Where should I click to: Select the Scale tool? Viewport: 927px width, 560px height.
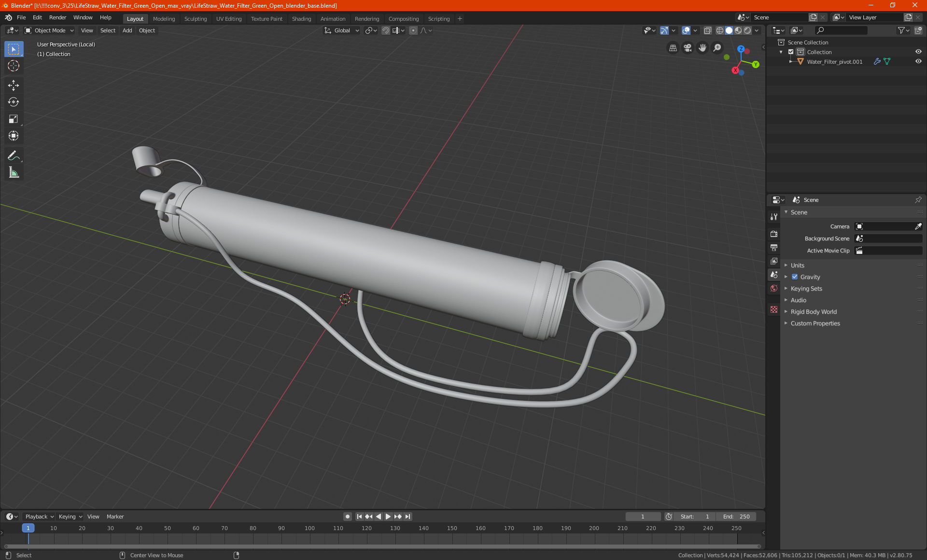click(x=14, y=119)
